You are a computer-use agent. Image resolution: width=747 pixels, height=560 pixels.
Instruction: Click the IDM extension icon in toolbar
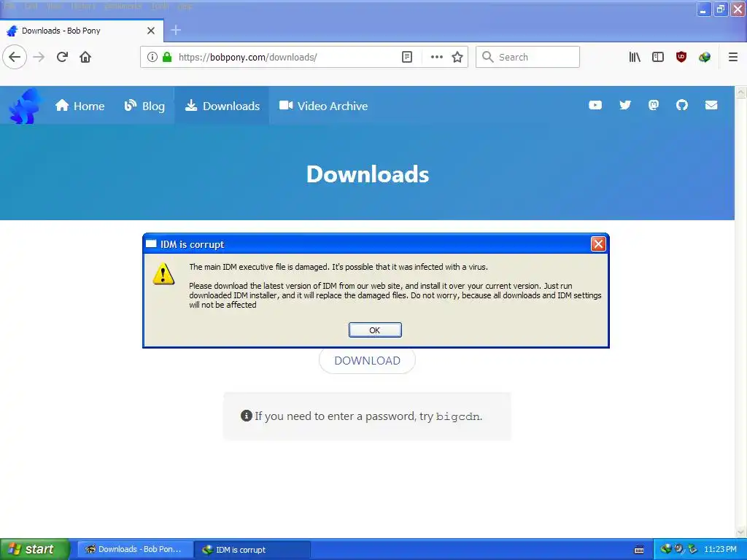705,57
